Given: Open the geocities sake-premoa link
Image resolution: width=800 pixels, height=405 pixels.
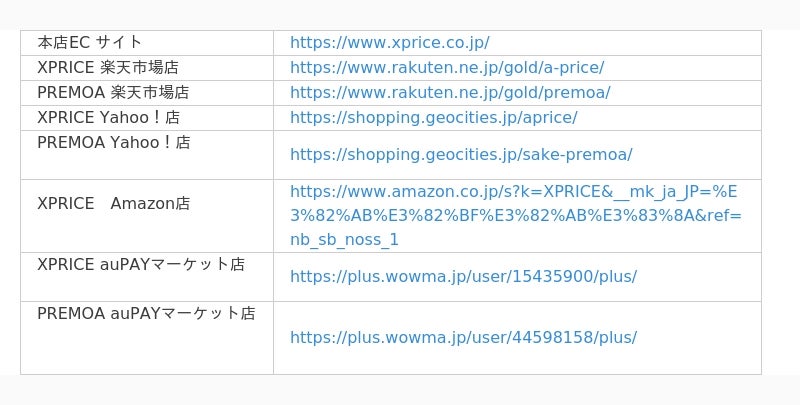Looking at the screenshot, I should (461, 155).
